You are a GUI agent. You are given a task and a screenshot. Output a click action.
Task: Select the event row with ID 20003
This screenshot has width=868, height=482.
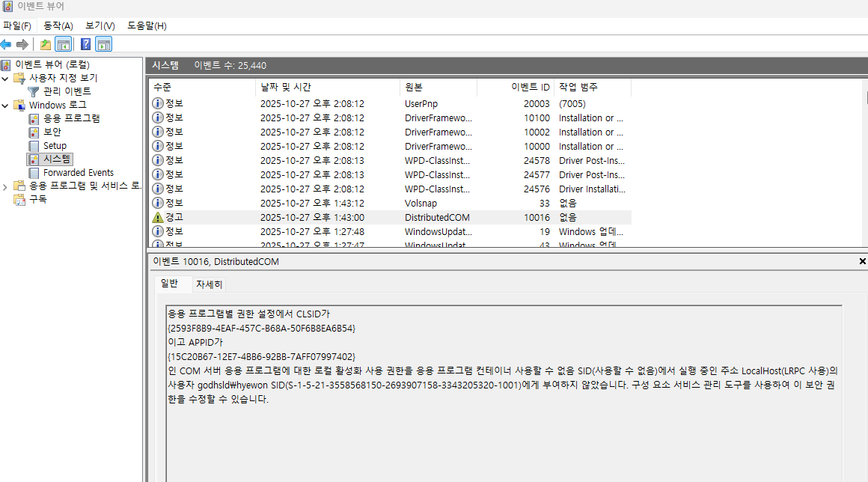391,103
